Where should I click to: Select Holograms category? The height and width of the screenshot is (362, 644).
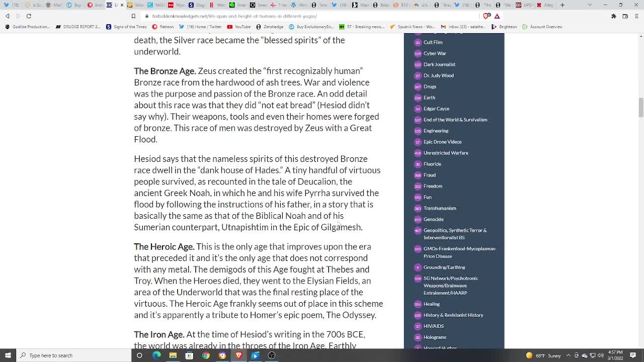click(435, 337)
